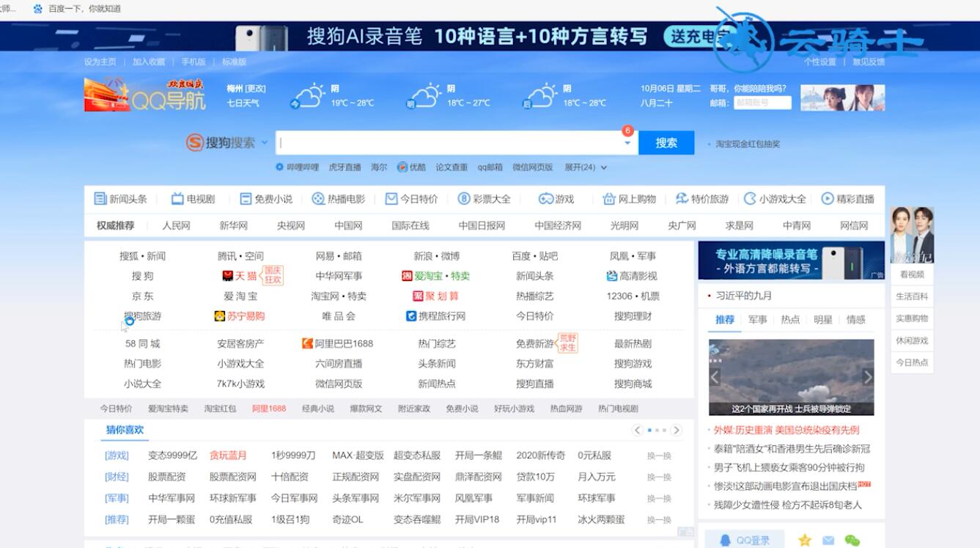Click the blue 搜索 button
This screenshot has width=980, height=548.
pyautogui.click(x=666, y=143)
